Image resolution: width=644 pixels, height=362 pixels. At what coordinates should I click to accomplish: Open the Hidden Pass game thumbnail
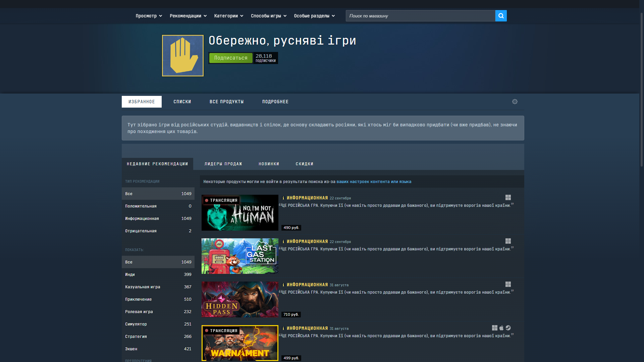tap(240, 299)
